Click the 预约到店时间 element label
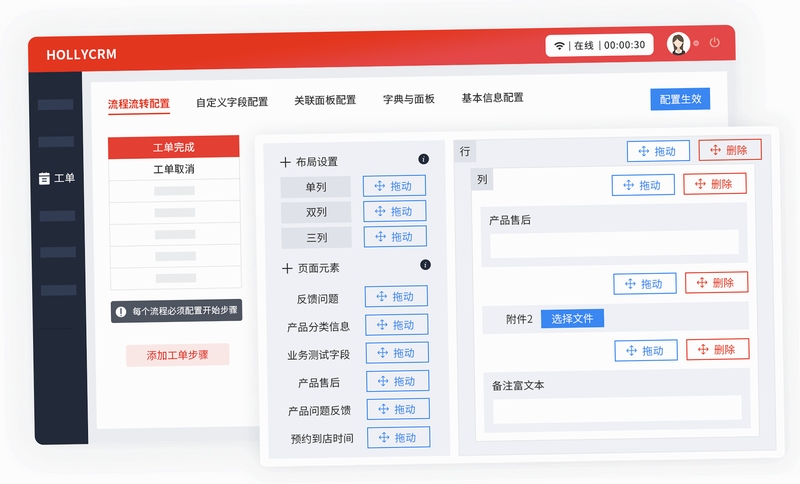Viewport: 800px width, 484px height. pos(322,439)
